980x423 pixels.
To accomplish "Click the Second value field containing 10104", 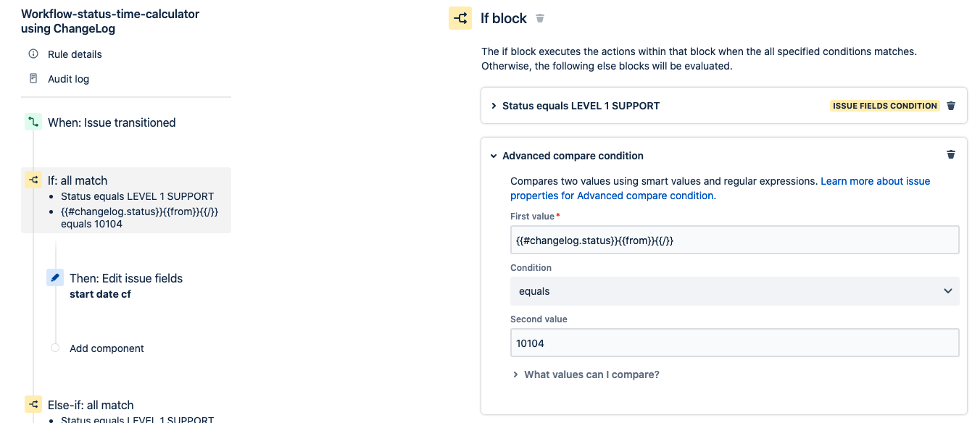I will (x=734, y=343).
